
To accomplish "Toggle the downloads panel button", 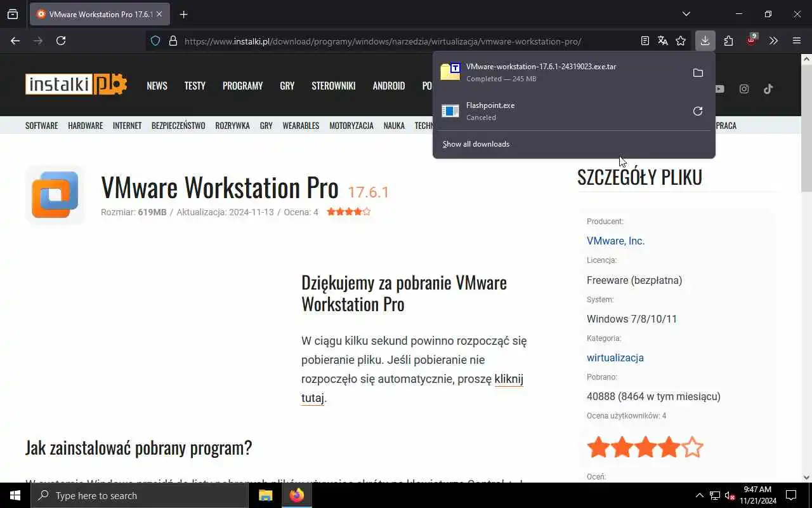I will click(x=705, y=41).
